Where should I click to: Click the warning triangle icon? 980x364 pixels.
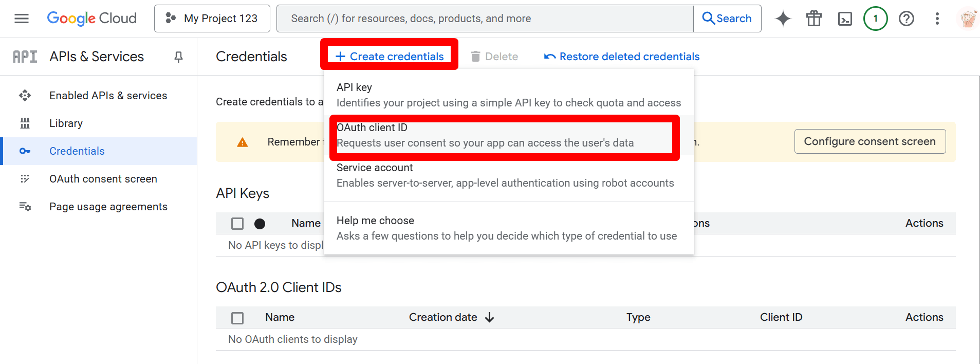coord(243,142)
